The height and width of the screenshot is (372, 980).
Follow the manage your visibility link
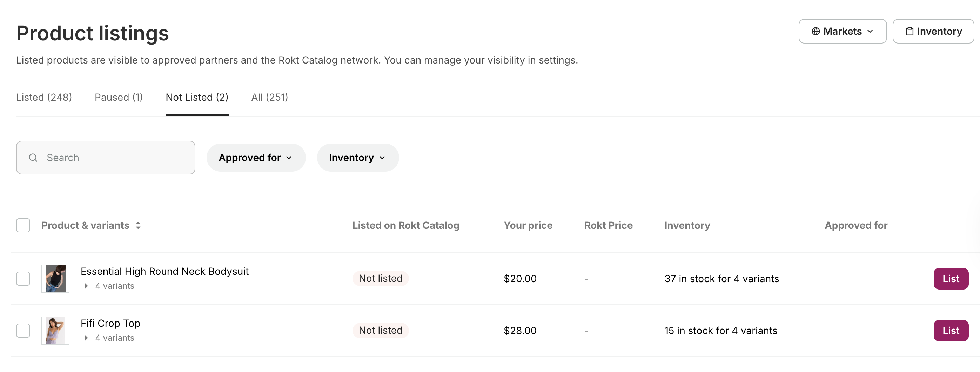tap(474, 60)
